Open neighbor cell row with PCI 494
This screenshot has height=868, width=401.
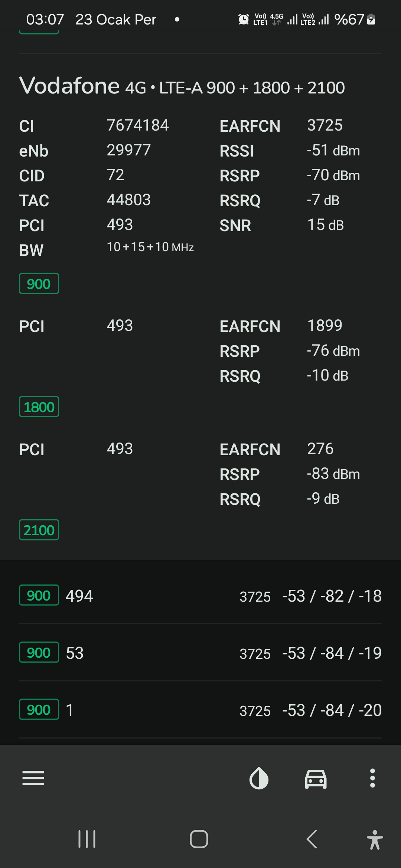[x=200, y=596]
